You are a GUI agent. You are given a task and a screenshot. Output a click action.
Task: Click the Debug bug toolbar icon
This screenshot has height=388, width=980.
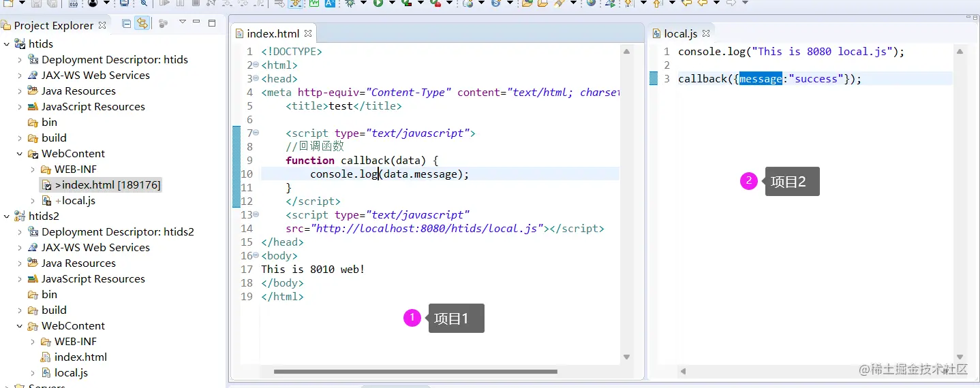coord(350,3)
